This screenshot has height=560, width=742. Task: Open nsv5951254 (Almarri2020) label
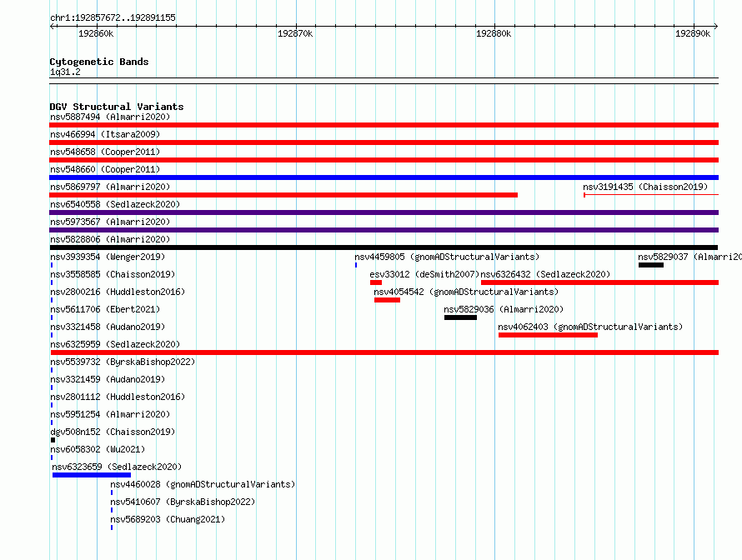click(x=110, y=414)
